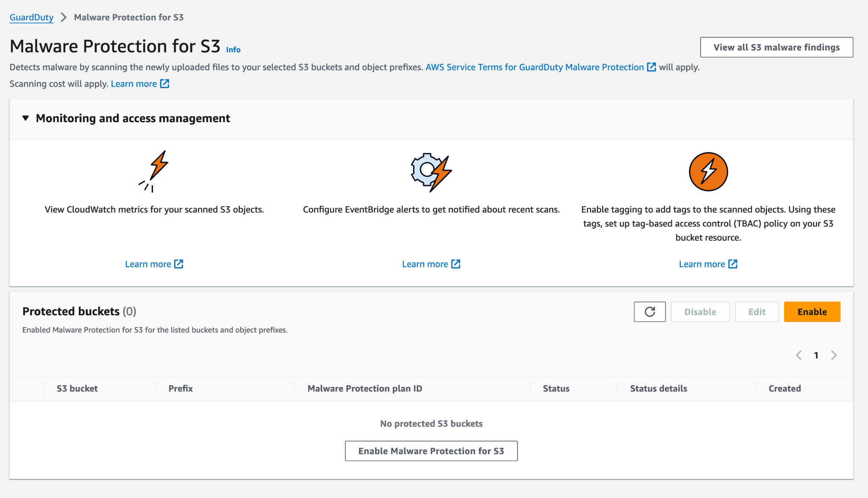This screenshot has height=498, width=868.
Task: Open external link icon beside AWS Service Terms
Action: 651,67
